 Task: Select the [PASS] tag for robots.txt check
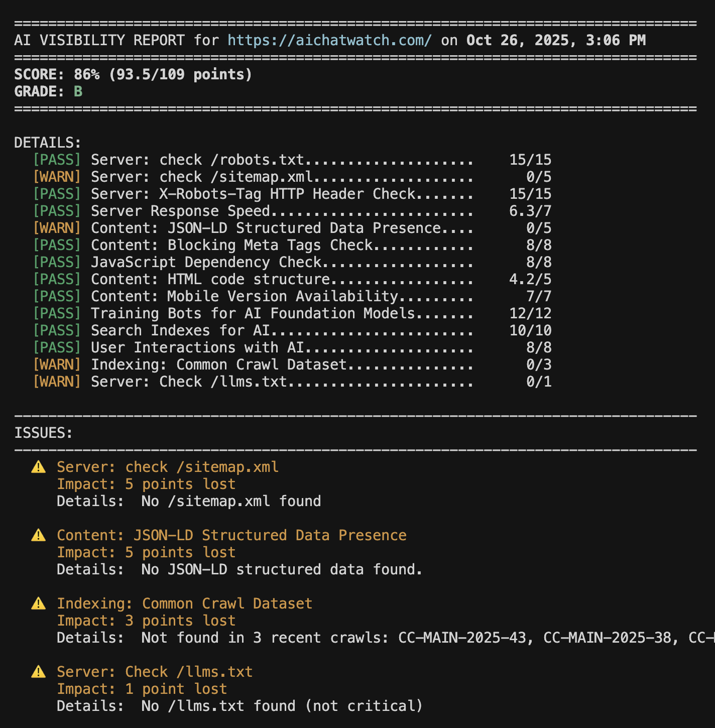pos(56,159)
